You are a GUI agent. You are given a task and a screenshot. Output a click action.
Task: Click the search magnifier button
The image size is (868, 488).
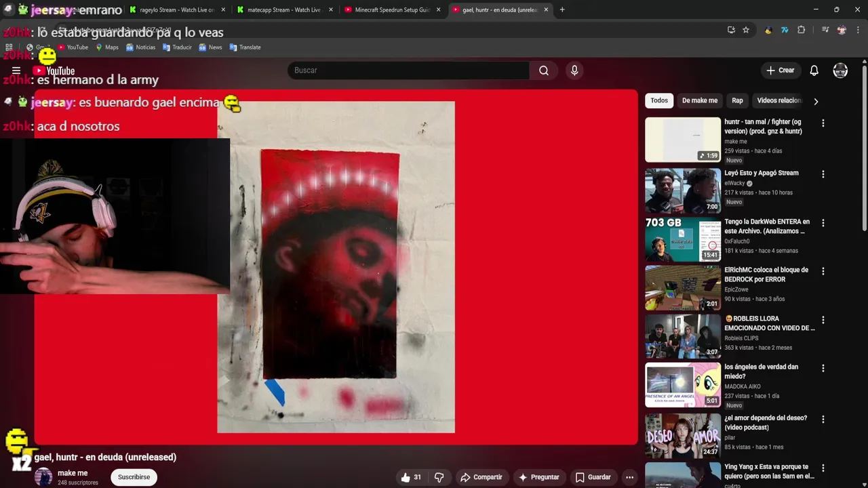point(544,70)
